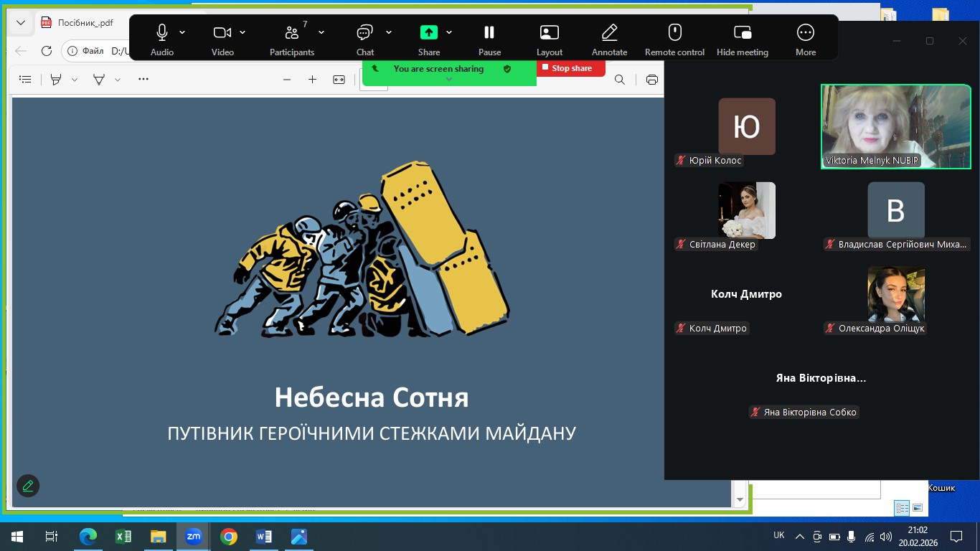Image resolution: width=980 pixels, height=551 pixels.
Task: Expand the Video options arrow
Action: (242, 32)
